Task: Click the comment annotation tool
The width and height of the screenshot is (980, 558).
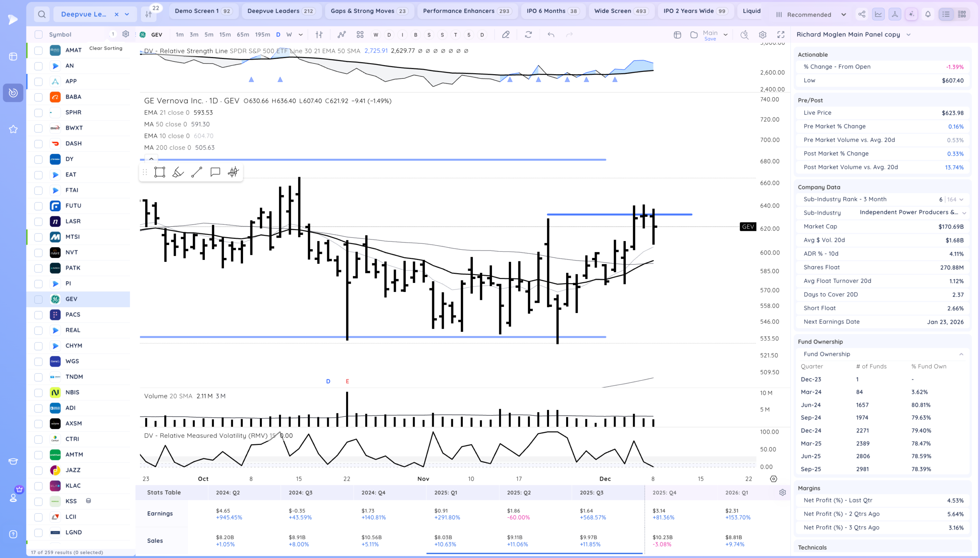Action: (x=215, y=172)
